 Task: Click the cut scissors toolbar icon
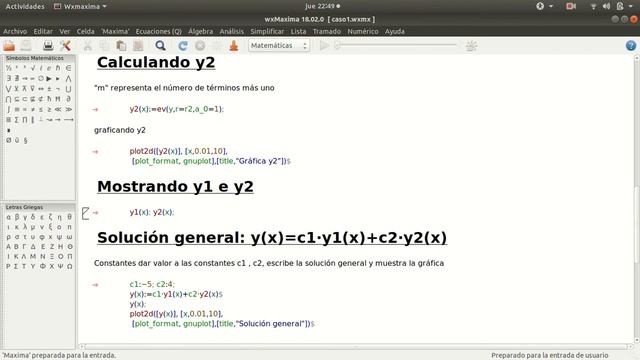[x=88, y=46]
